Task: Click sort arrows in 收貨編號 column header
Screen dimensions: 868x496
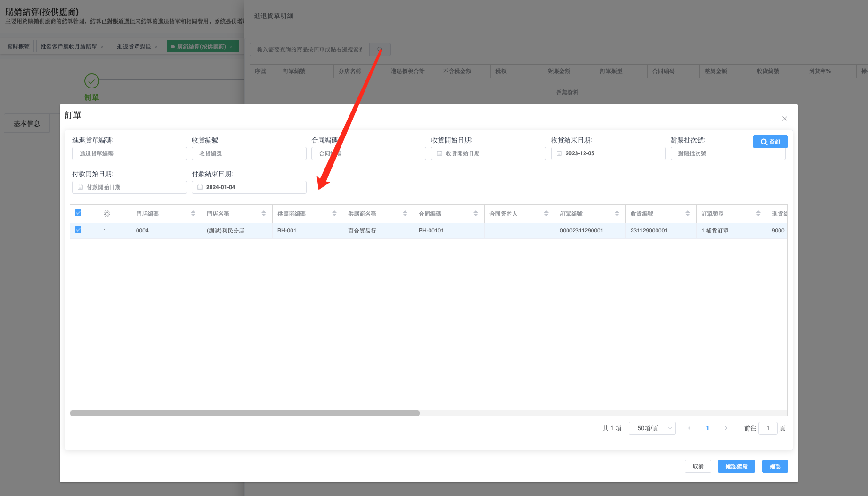Action: coord(688,214)
